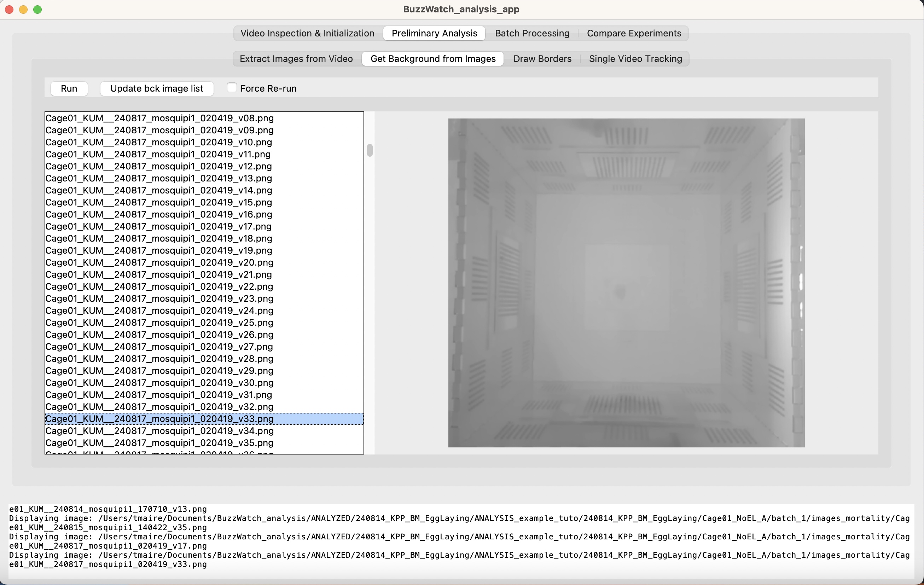Select file ending in v32.png
924x585 pixels.
[x=204, y=407]
